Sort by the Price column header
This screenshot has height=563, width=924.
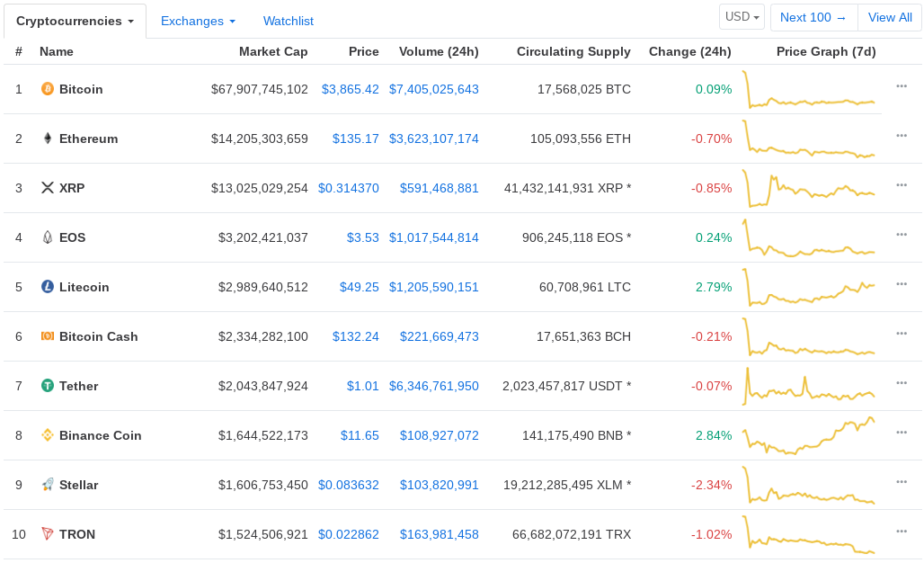click(364, 52)
